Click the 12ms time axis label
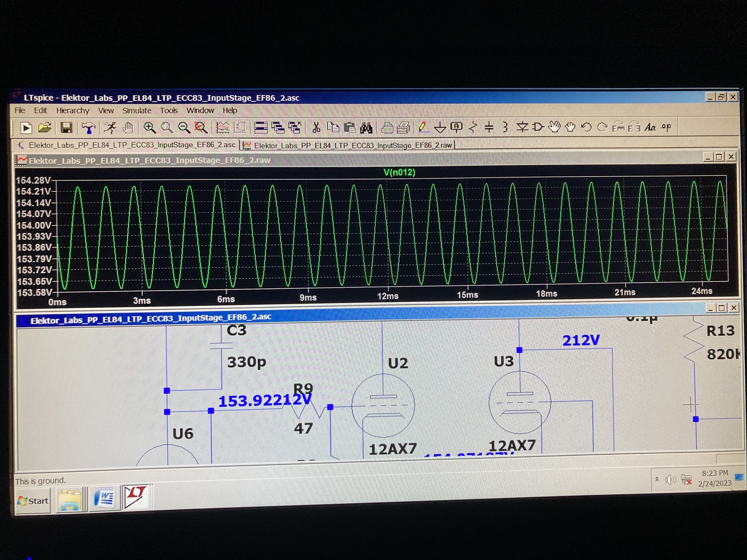This screenshot has width=747, height=560. pyautogui.click(x=388, y=296)
